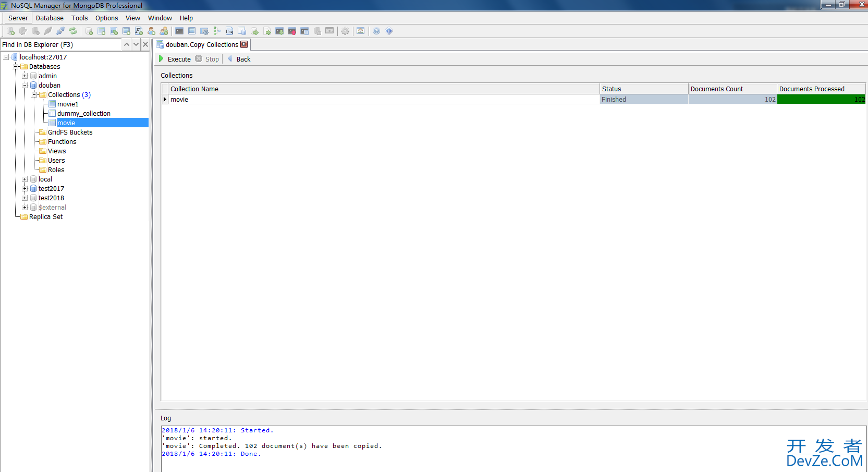Collapse the douban database node
Screen dimensions: 868x472
click(x=25, y=86)
